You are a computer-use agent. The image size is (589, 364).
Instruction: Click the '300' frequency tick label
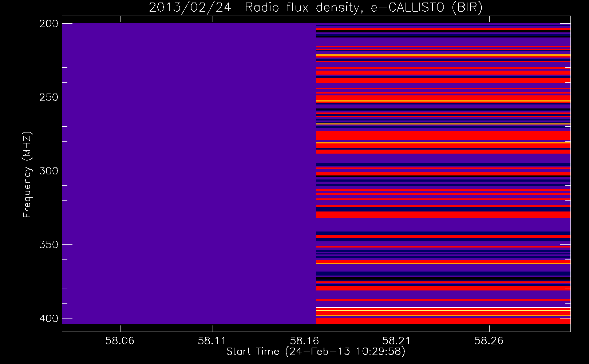(x=49, y=171)
